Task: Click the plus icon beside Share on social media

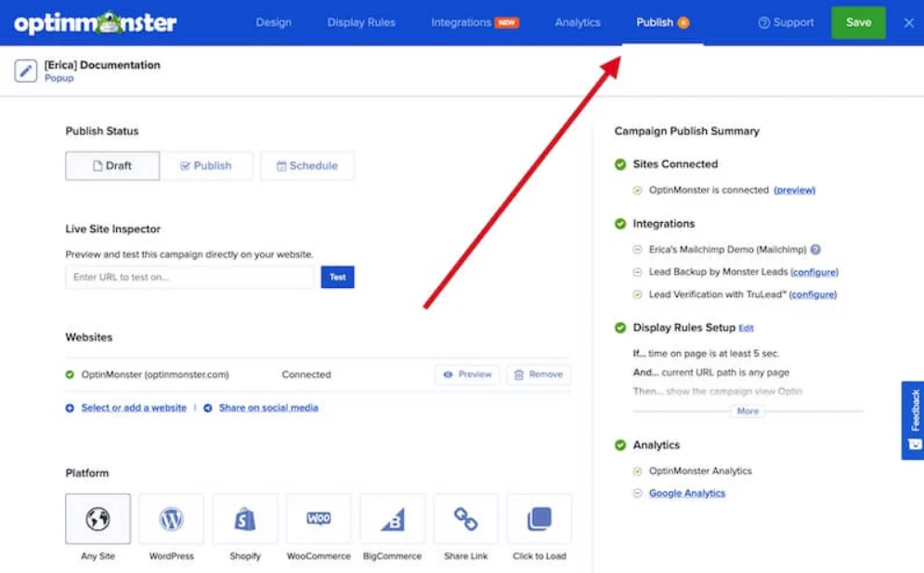Action: pos(207,408)
